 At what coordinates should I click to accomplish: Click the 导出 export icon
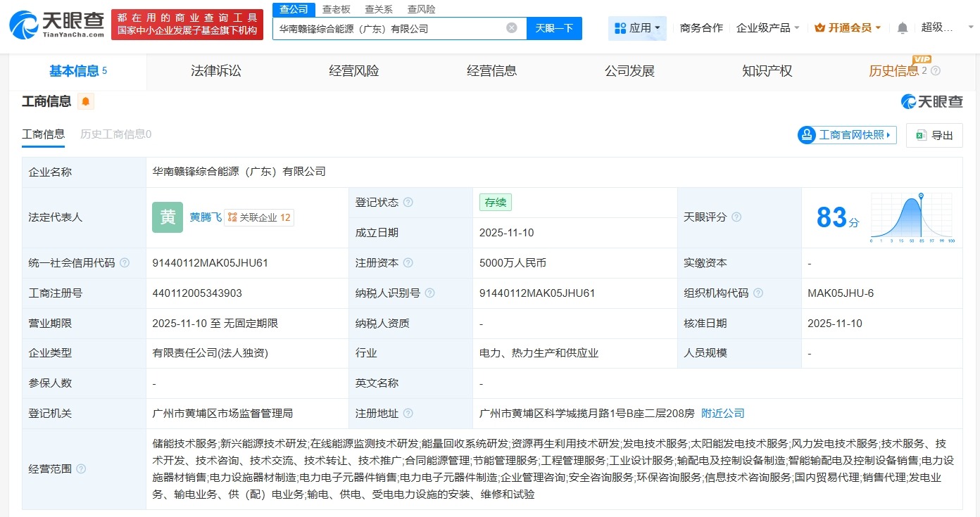[x=923, y=135]
